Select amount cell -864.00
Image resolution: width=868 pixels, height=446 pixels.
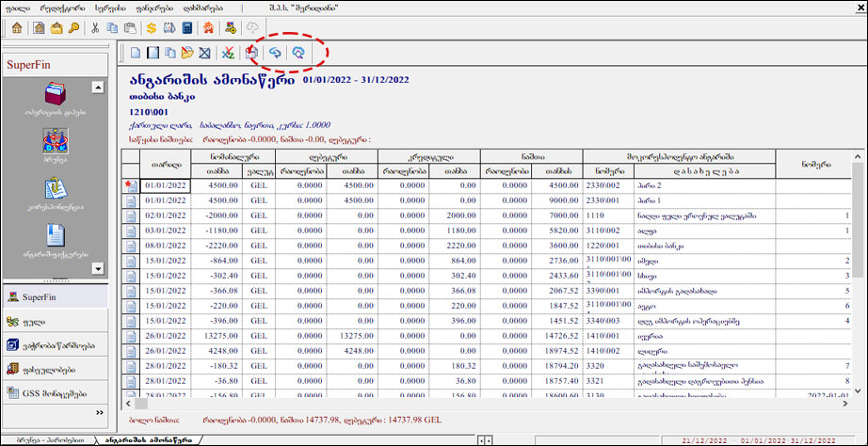click(217, 261)
